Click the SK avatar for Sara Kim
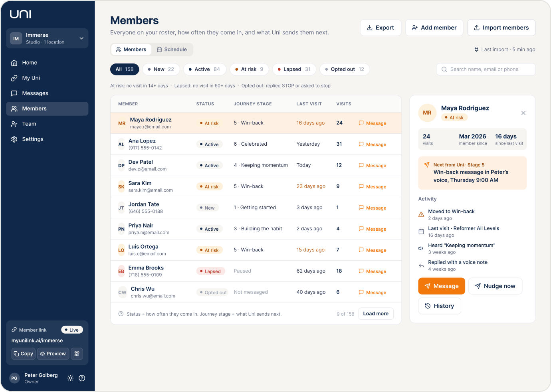Image resolution: width=551 pixels, height=392 pixels. 121,187
